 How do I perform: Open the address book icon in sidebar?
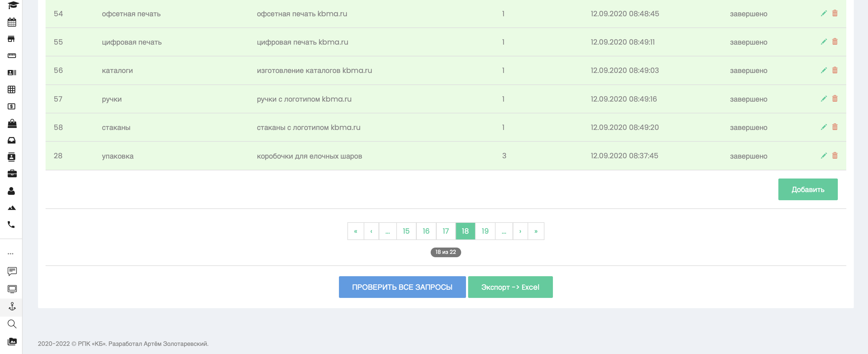pyautogui.click(x=11, y=157)
